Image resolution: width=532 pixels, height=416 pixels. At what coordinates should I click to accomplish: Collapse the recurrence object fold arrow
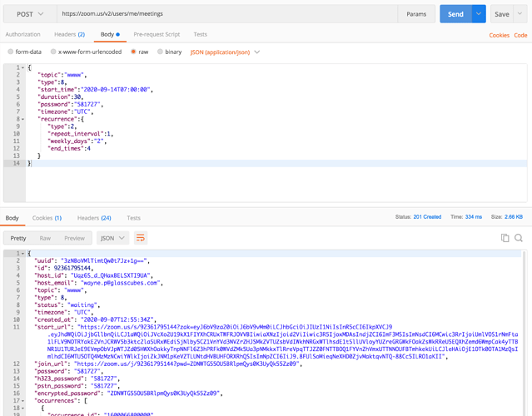coord(22,119)
